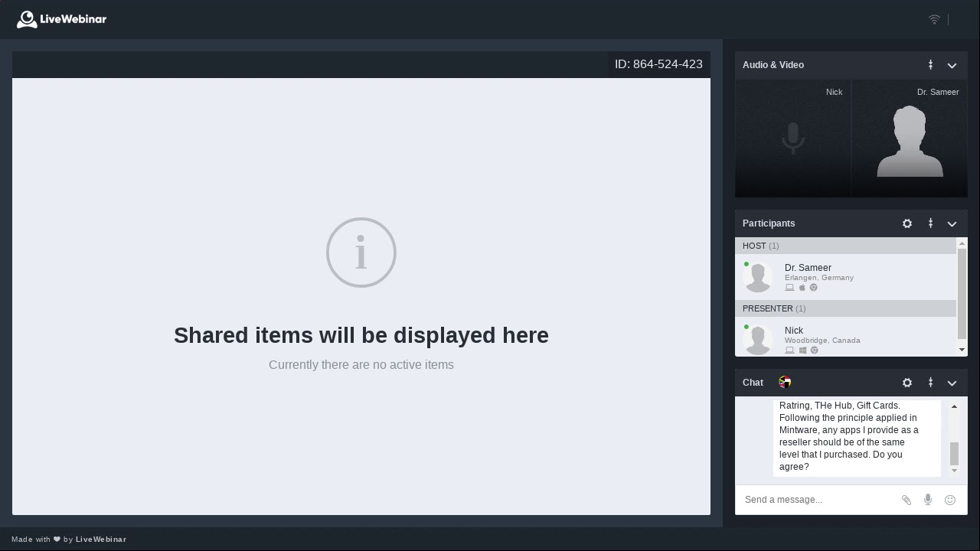Collapse the Chat panel
The image size is (980, 551).
coord(952,383)
